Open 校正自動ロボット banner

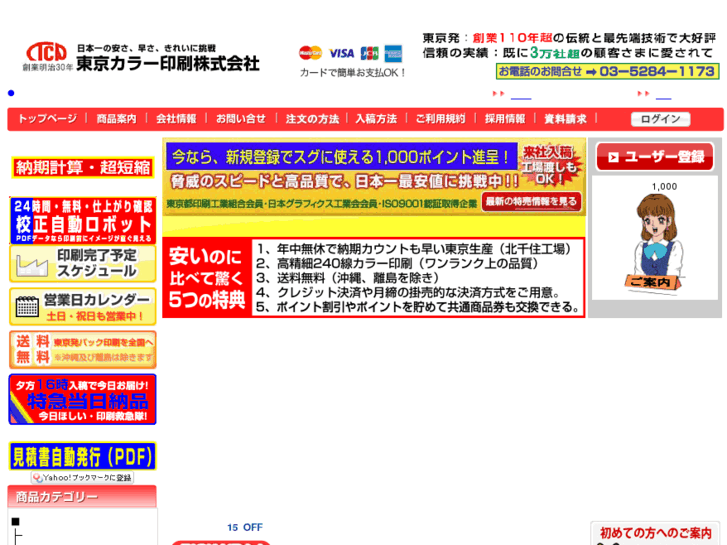[x=83, y=220]
